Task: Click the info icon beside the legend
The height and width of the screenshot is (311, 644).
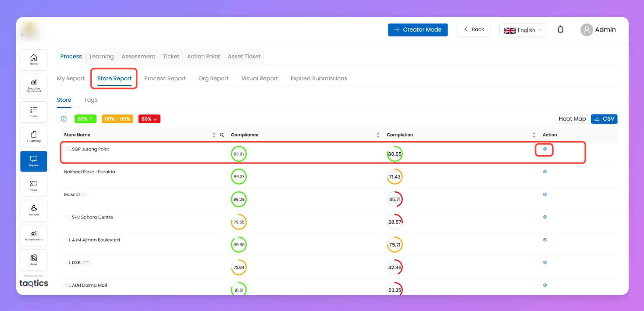Action: click(x=64, y=119)
